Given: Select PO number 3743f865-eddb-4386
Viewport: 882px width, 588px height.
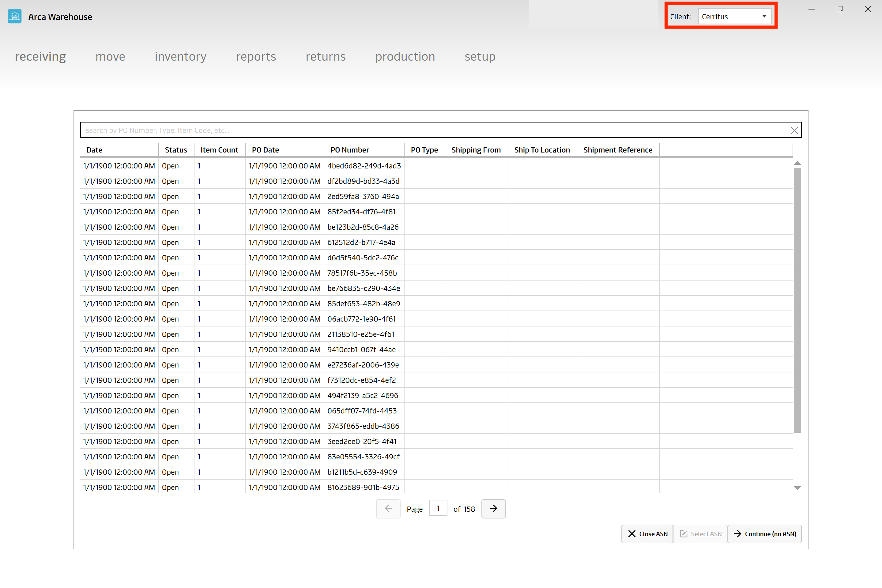Looking at the screenshot, I should pyautogui.click(x=363, y=426).
